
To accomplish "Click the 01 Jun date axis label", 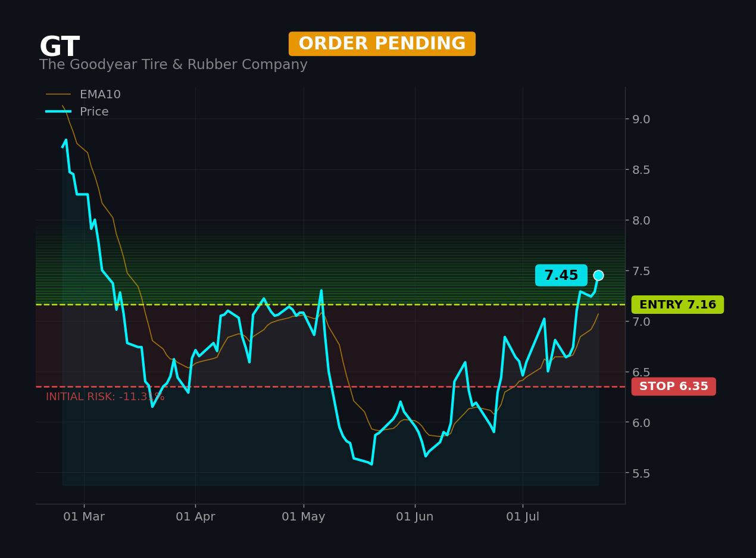I will click(415, 517).
